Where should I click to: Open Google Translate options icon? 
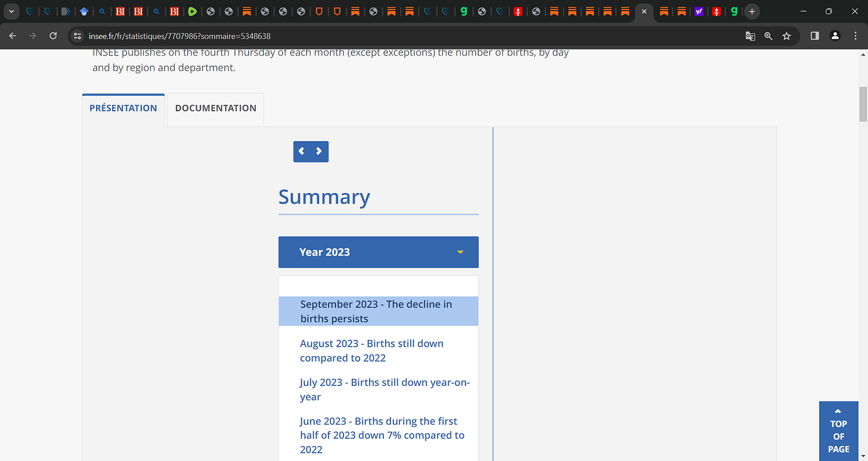pyautogui.click(x=751, y=36)
